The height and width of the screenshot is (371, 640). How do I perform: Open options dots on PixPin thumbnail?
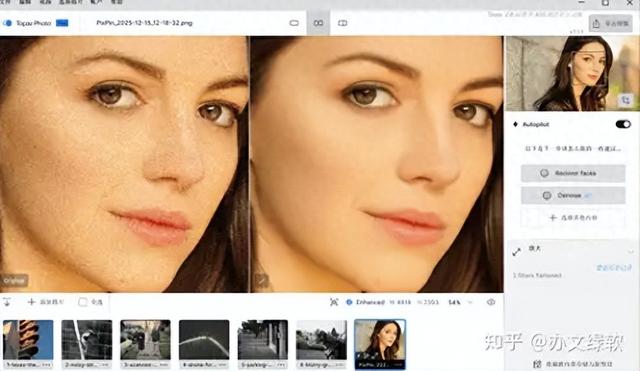click(398, 364)
